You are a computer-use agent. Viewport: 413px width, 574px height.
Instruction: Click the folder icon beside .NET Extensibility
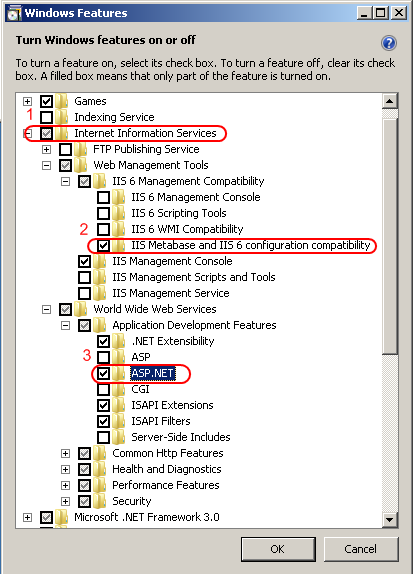coord(119,341)
